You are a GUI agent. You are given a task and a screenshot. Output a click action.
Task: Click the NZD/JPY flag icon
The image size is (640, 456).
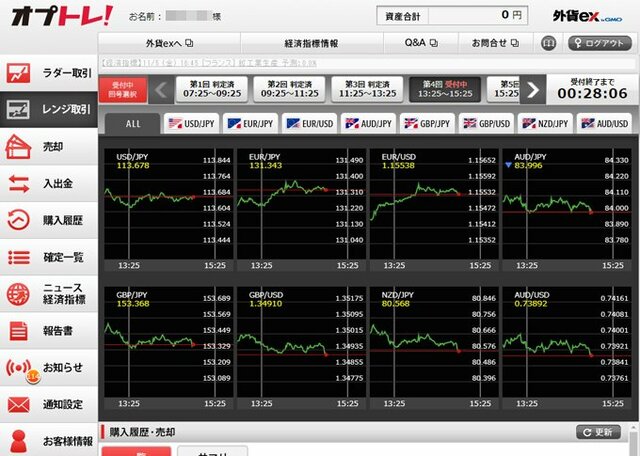point(529,123)
